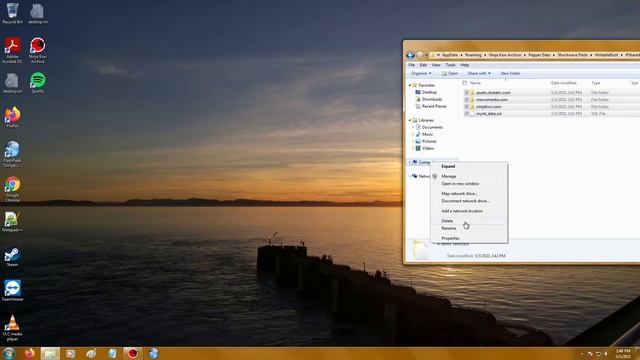This screenshot has height=360, width=640.
Task: Open the Tools menu in Explorer
Action: [450, 65]
